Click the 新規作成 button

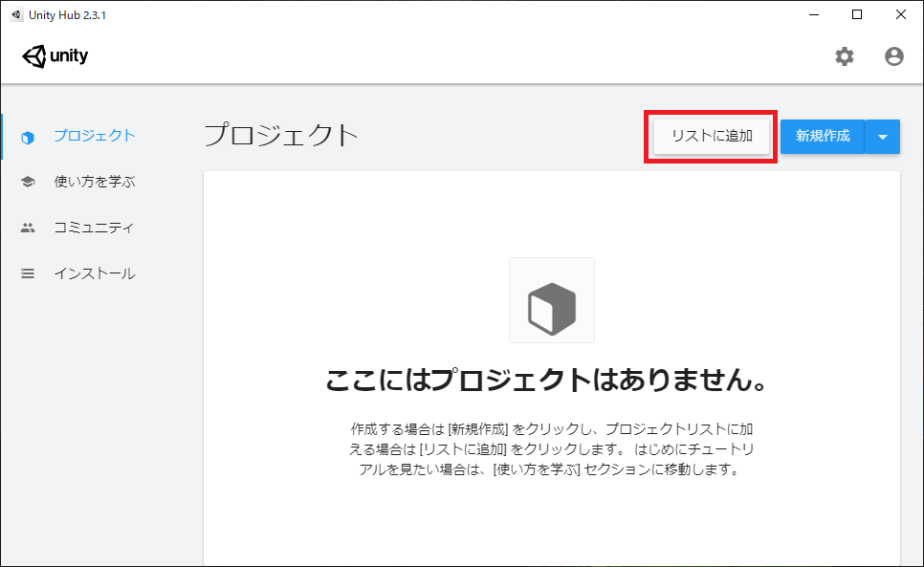click(823, 137)
